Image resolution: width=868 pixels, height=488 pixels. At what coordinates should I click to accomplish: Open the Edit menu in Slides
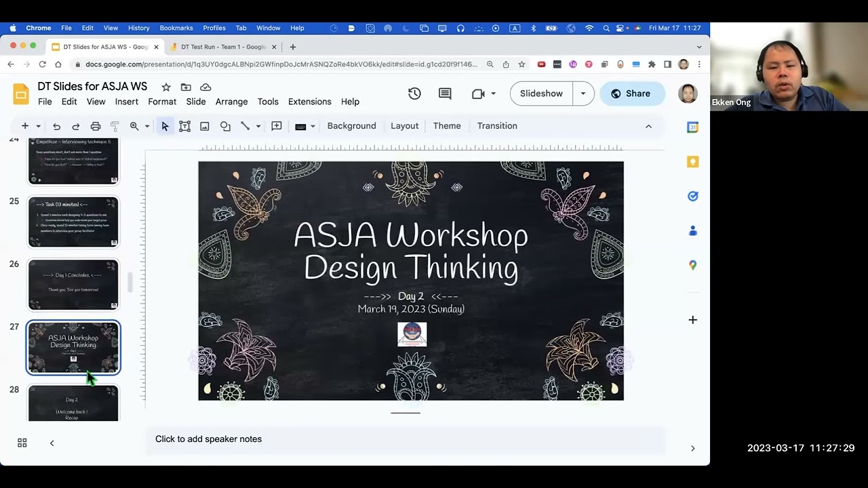69,102
